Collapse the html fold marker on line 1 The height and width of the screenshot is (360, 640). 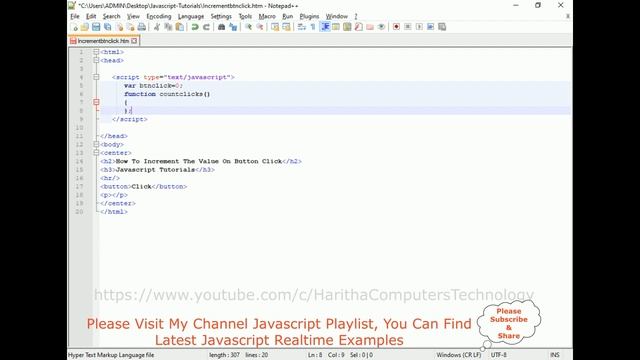coord(96,52)
